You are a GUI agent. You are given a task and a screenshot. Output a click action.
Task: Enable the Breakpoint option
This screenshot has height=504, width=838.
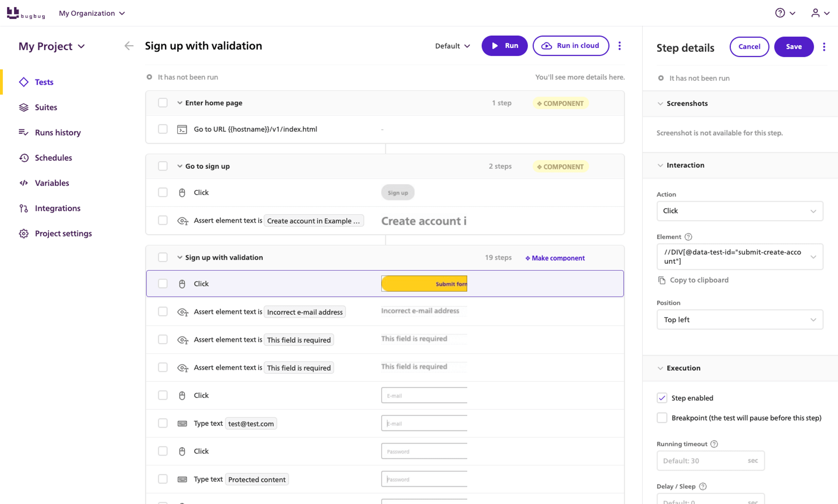coord(662,418)
